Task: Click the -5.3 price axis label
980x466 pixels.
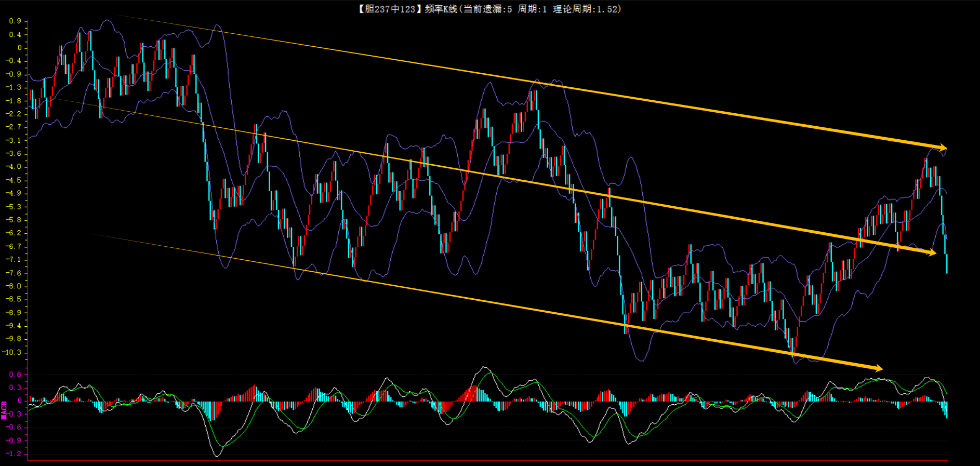Action: [x=14, y=207]
